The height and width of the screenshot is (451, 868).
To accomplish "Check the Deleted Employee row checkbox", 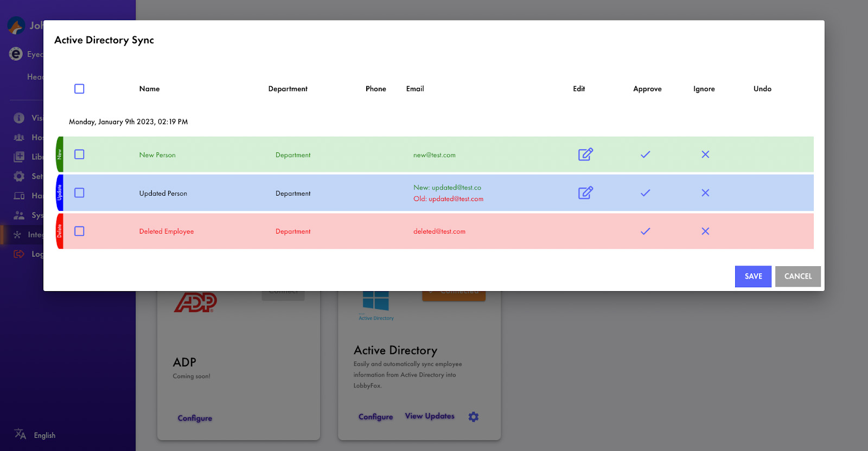I will tap(79, 231).
